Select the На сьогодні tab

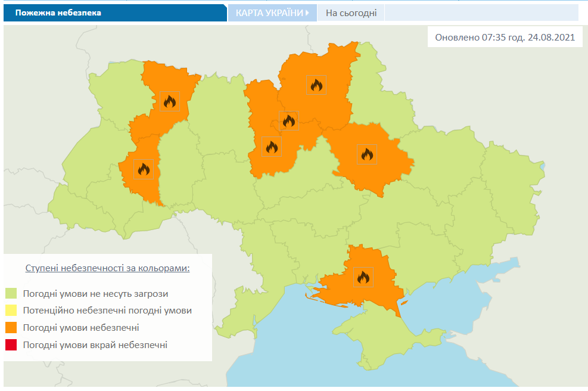350,11
